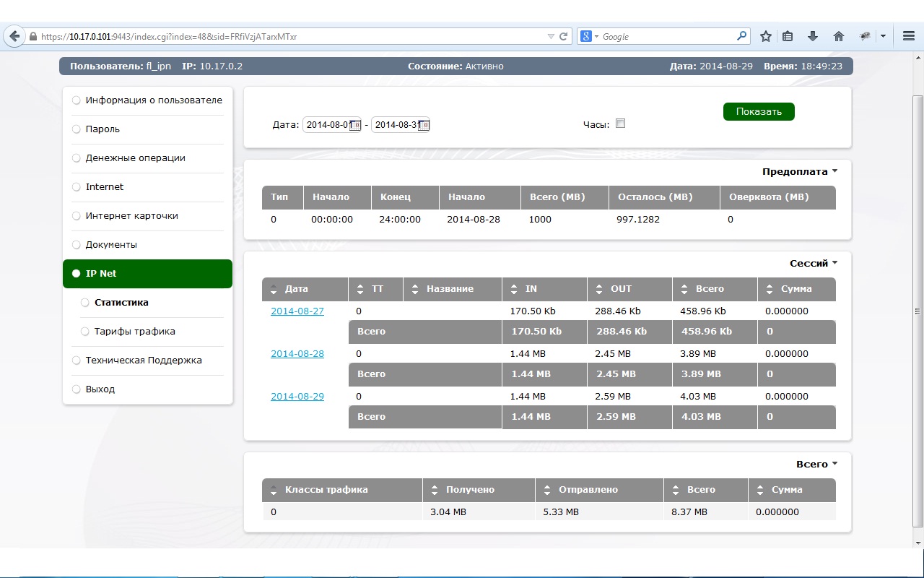The height and width of the screenshot is (578, 924).
Task: Click the addon icon beside the home button
Action: [x=865, y=36]
